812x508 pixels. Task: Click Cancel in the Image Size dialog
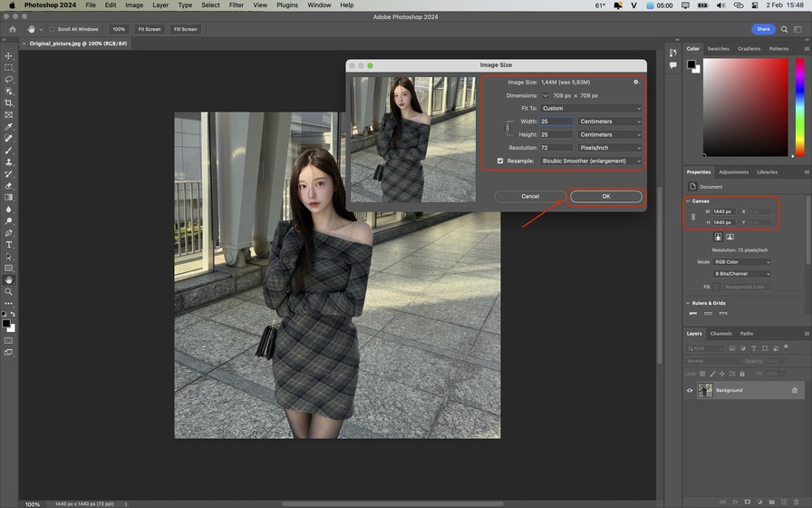530,197
